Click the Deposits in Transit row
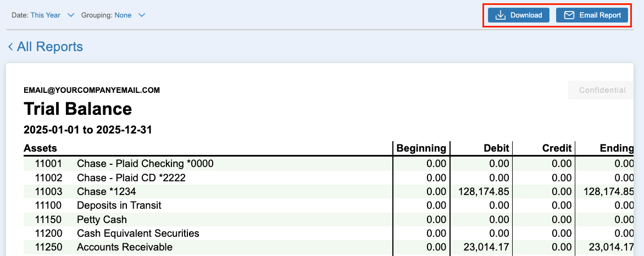Viewport: 644px width, 256px height. click(119, 205)
